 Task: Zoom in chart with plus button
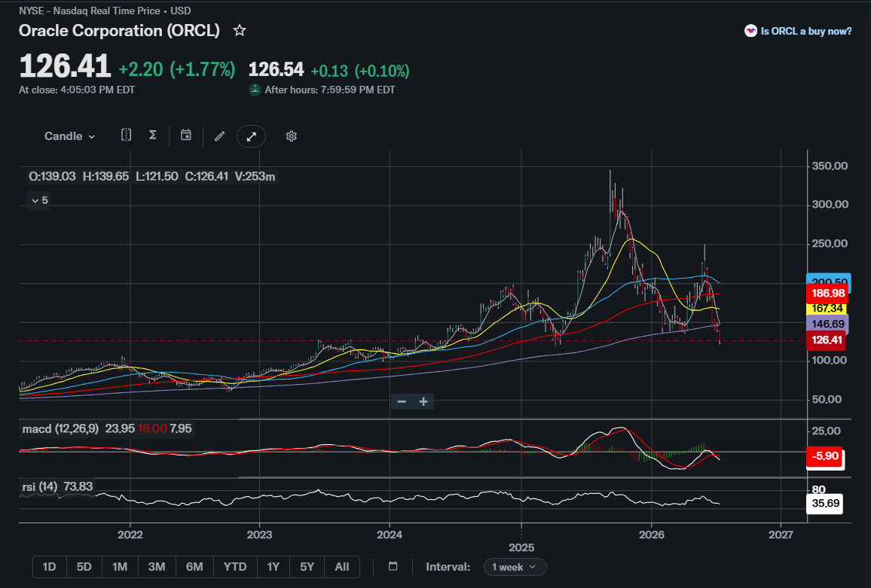pos(423,401)
